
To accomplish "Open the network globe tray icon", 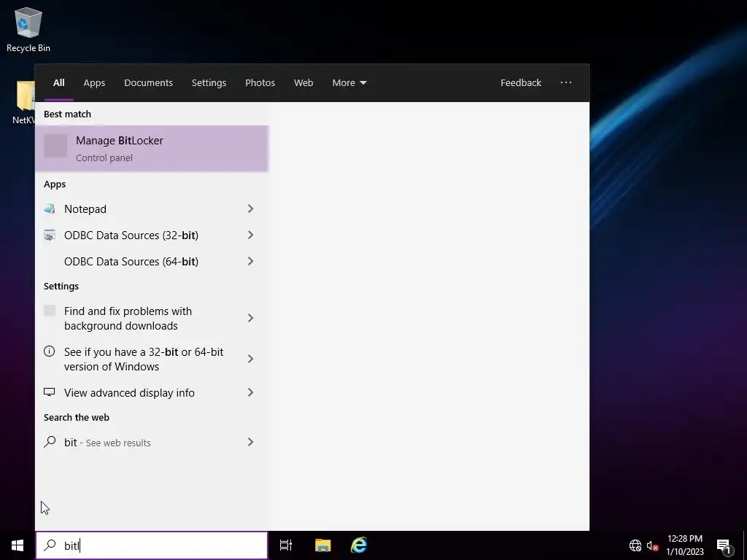I will tap(635, 545).
